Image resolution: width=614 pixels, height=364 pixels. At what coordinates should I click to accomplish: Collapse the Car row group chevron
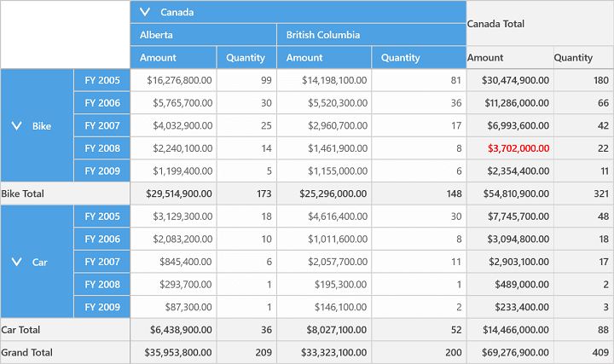[16, 262]
